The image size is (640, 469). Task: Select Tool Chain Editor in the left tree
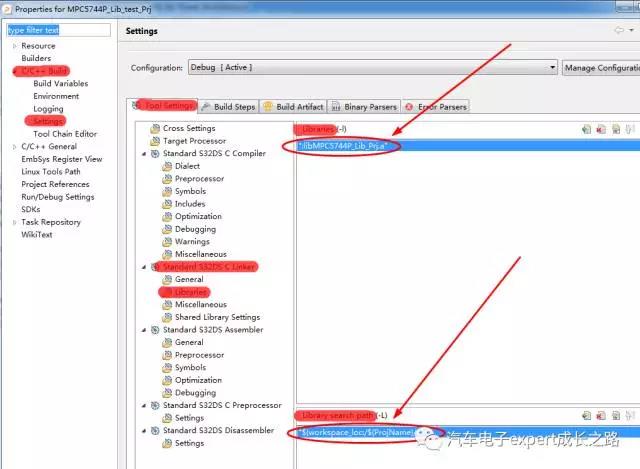(x=65, y=134)
